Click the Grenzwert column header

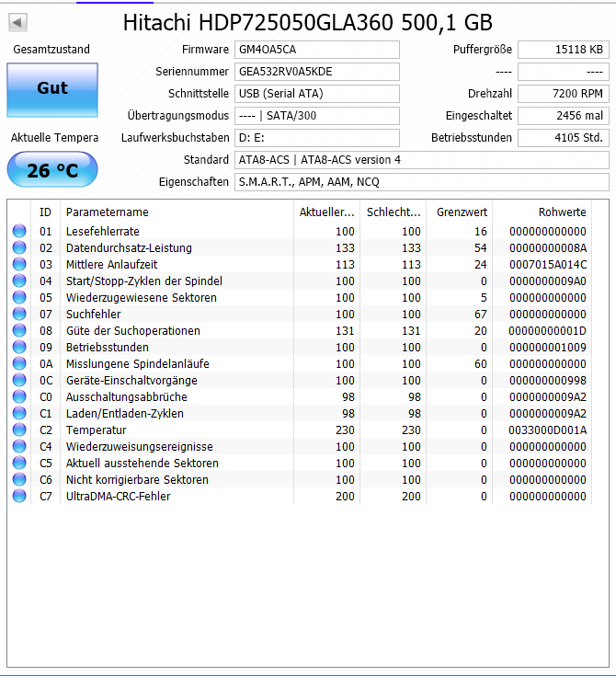click(x=460, y=212)
